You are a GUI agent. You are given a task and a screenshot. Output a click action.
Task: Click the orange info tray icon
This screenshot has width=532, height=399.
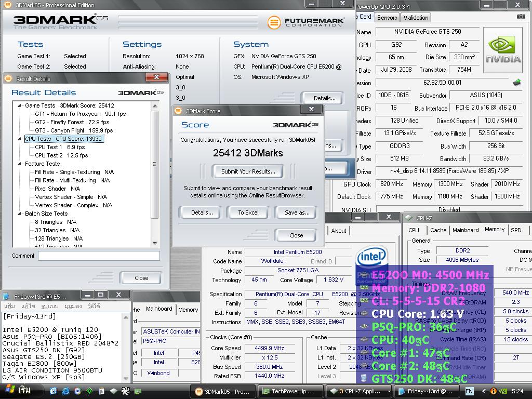494,391
